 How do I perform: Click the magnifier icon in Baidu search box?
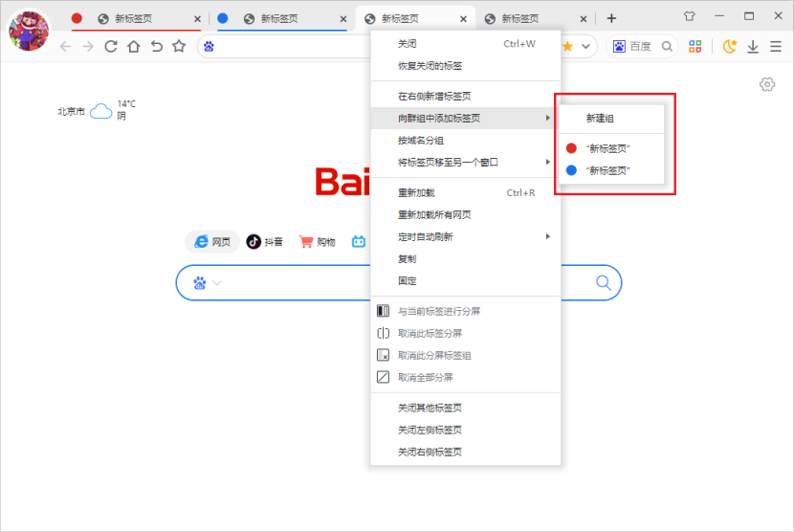coord(603,282)
